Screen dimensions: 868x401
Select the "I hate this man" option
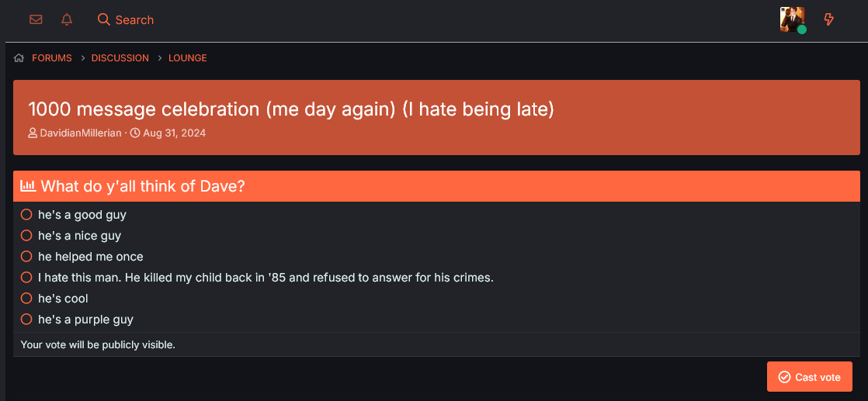[x=26, y=278]
